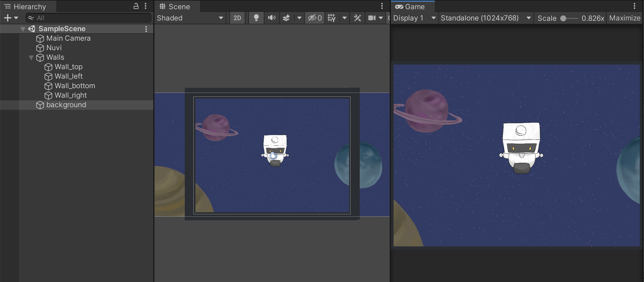Toggle the Hierarchy lock padlock icon
The image size is (644, 282).
tap(136, 6)
